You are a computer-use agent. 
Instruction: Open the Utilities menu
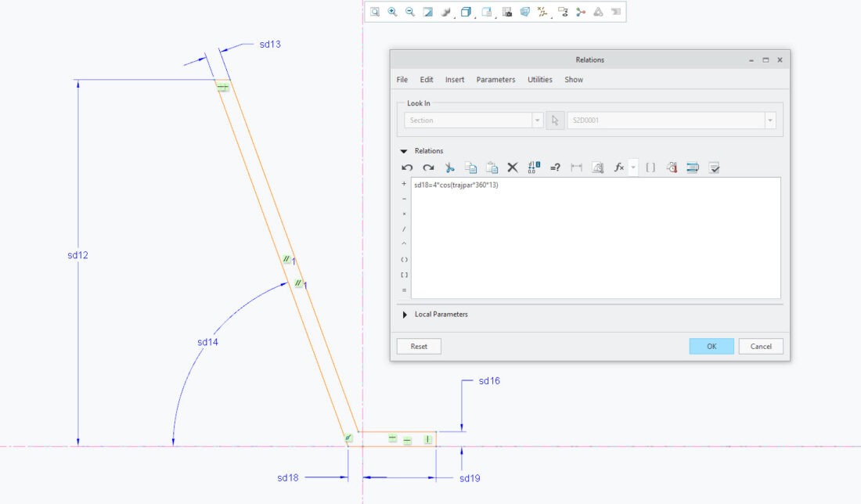click(539, 79)
